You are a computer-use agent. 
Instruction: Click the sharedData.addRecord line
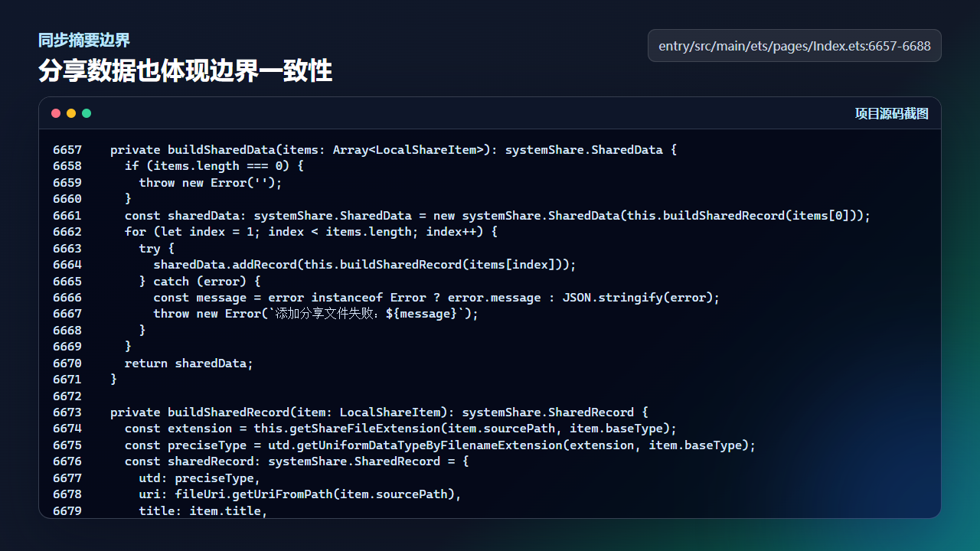pyautogui.click(x=364, y=265)
